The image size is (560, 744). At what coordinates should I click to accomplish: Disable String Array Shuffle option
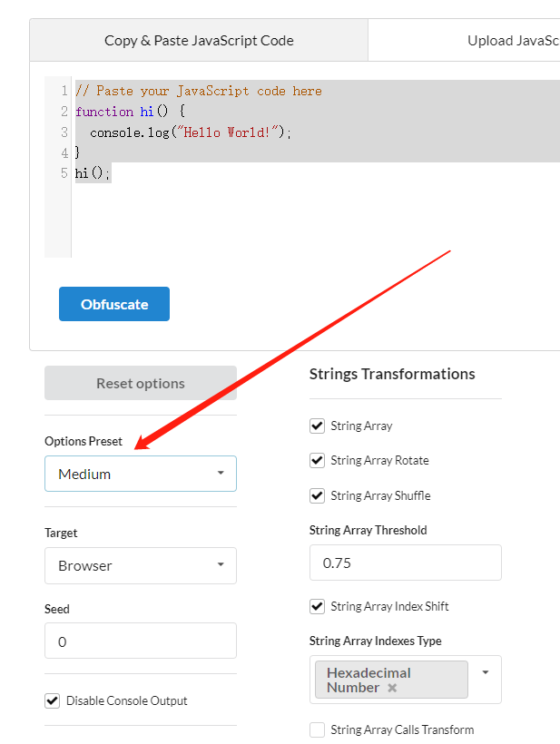tap(317, 495)
